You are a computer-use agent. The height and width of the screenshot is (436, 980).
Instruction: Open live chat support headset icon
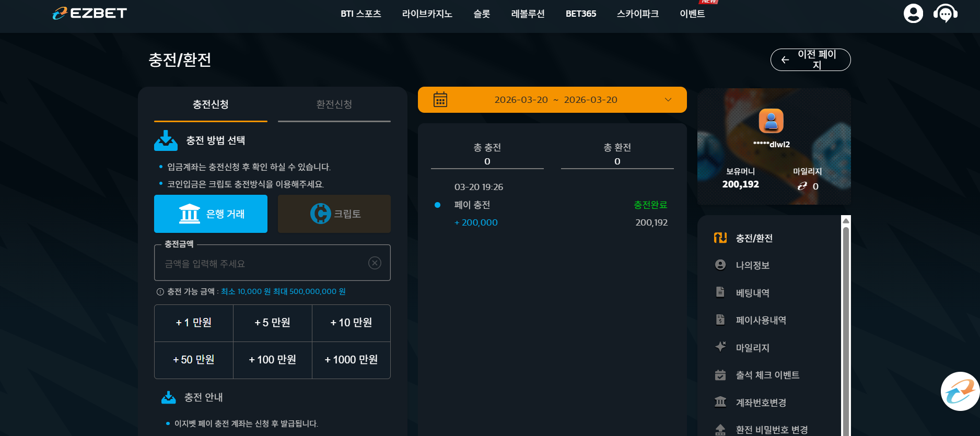(946, 14)
